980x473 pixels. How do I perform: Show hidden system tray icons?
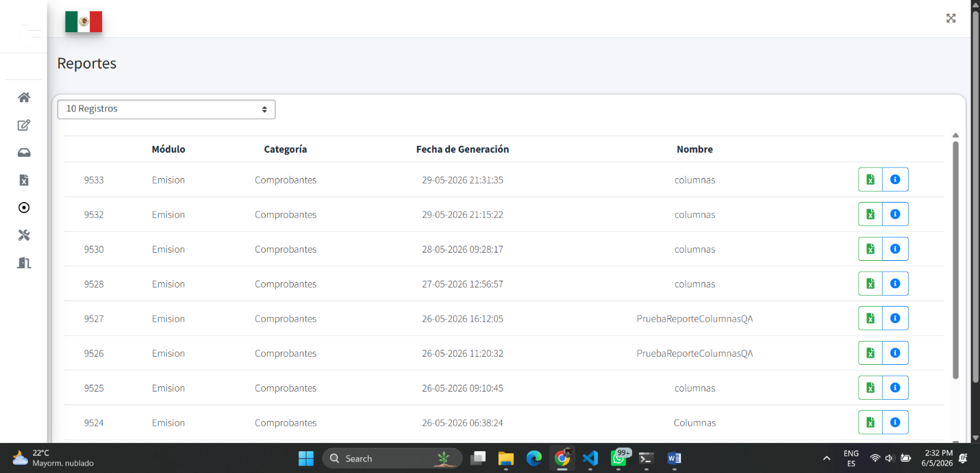point(827,458)
